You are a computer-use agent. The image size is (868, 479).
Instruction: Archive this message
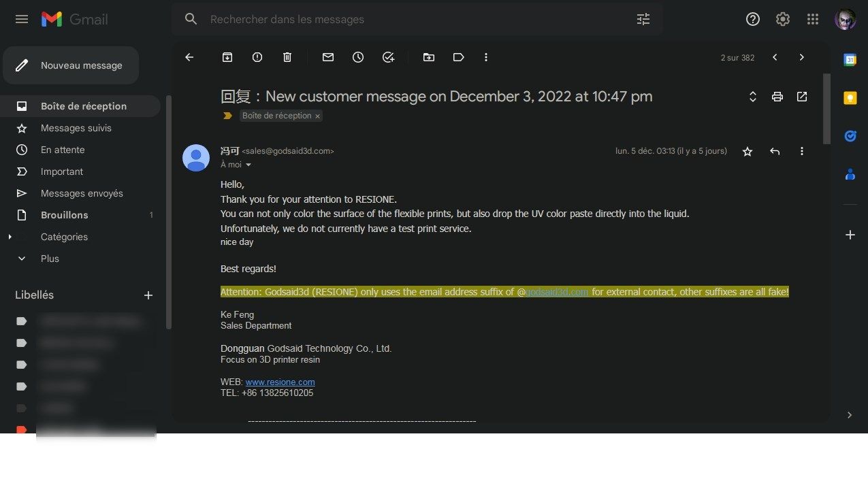point(227,58)
